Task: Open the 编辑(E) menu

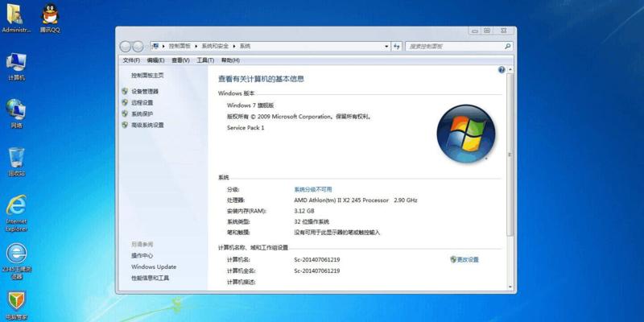Action: click(155, 60)
